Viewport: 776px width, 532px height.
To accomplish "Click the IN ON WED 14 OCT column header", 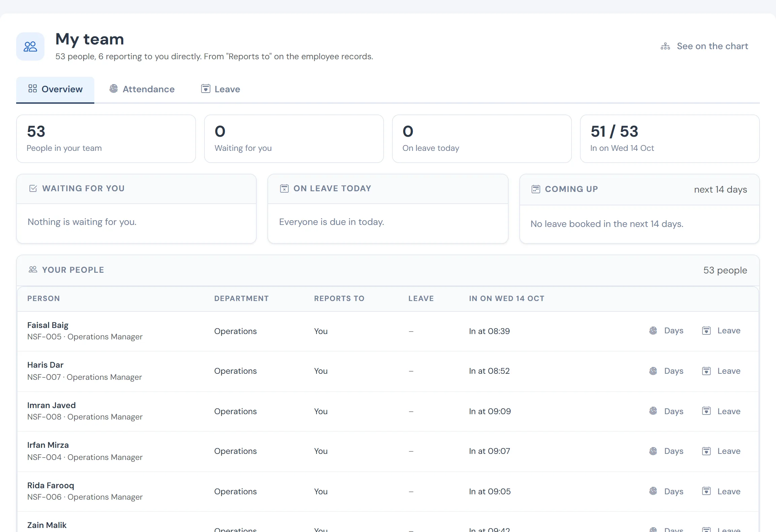I will coord(507,298).
